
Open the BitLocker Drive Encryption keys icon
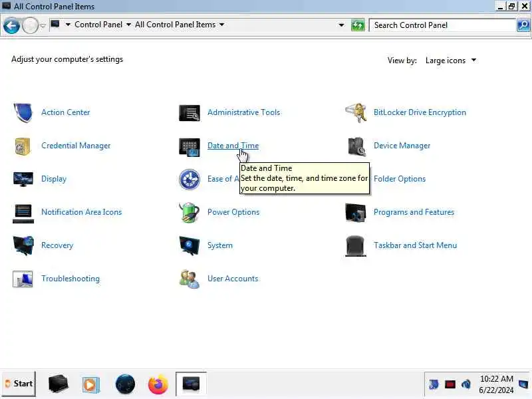(356, 112)
